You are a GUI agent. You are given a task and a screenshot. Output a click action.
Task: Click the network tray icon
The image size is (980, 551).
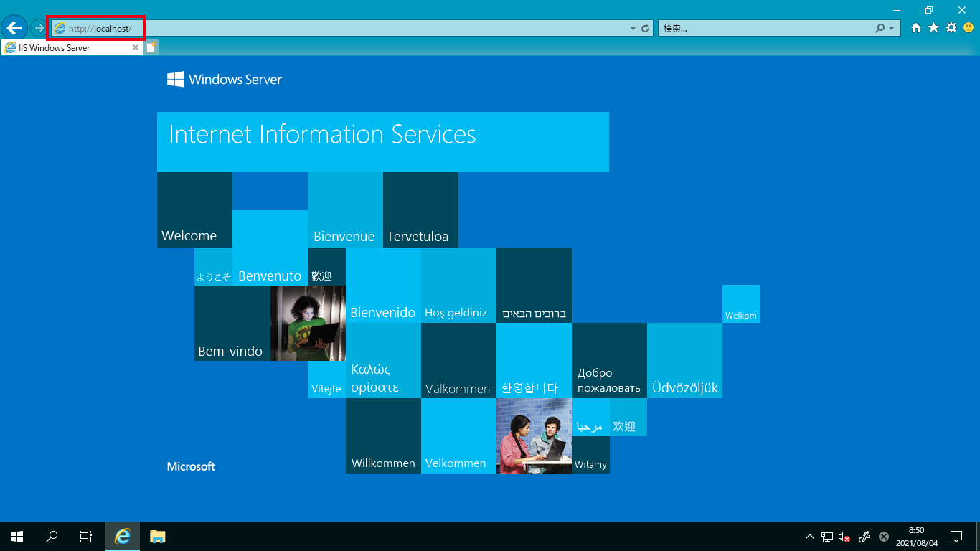coord(827,536)
